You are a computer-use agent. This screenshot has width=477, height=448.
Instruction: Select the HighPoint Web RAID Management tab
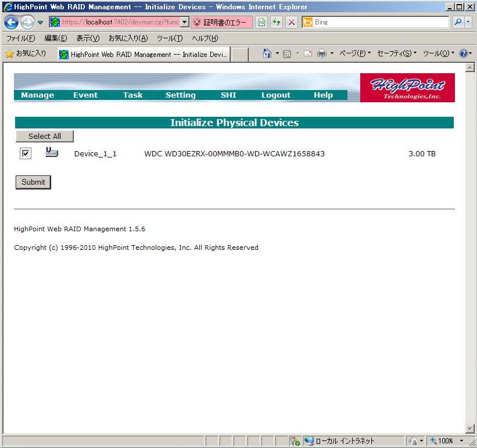[x=144, y=55]
